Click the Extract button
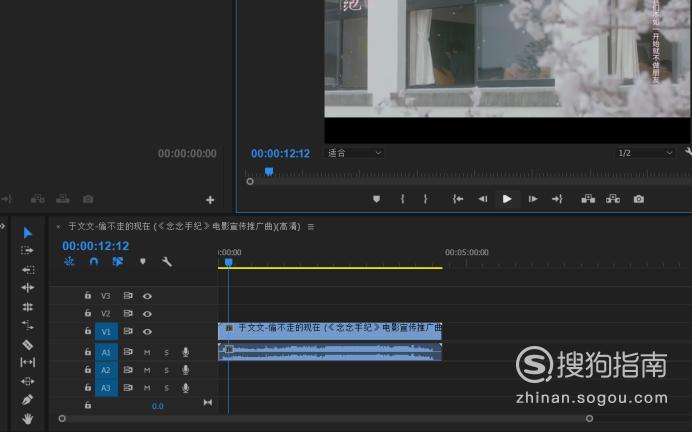 tap(613, 199)
